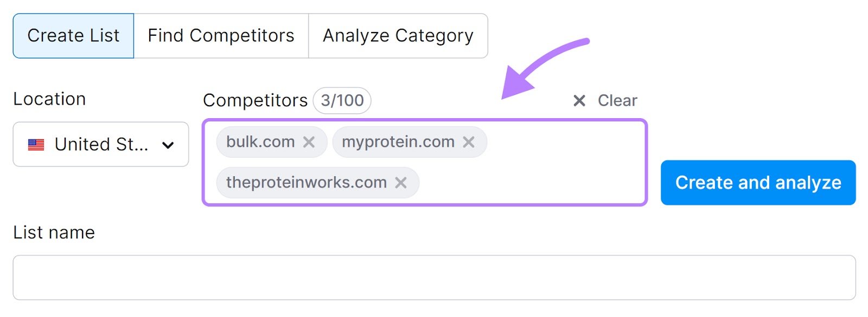Viewport: 868px width, 317px height.
Task: Click the Competitors input area
Action: coord(521,163)
